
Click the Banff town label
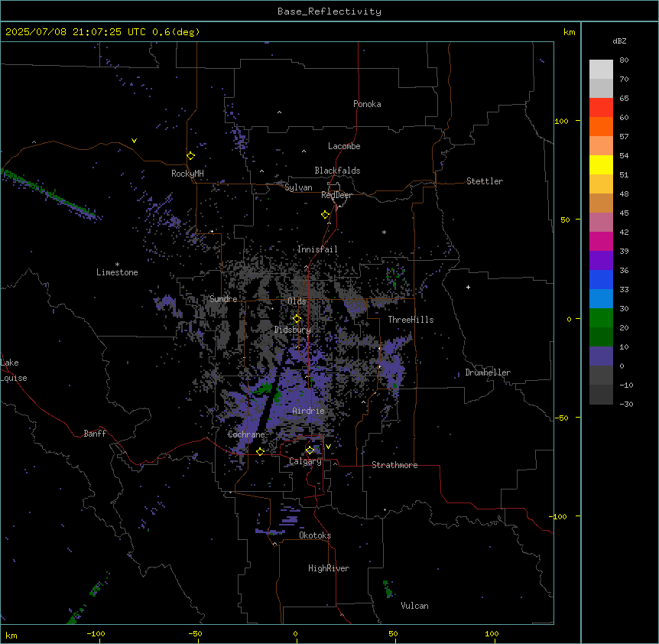point(95,434)
